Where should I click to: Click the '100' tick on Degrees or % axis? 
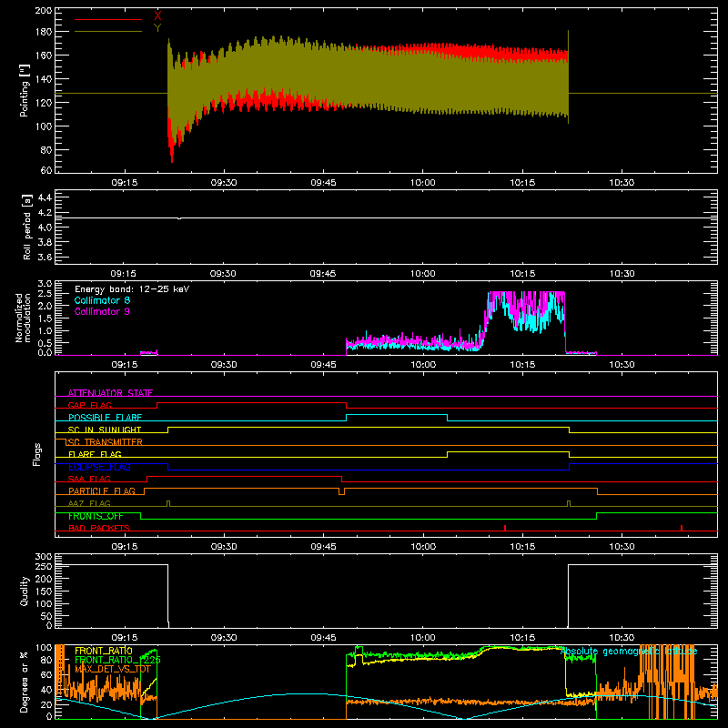[43, 647]
